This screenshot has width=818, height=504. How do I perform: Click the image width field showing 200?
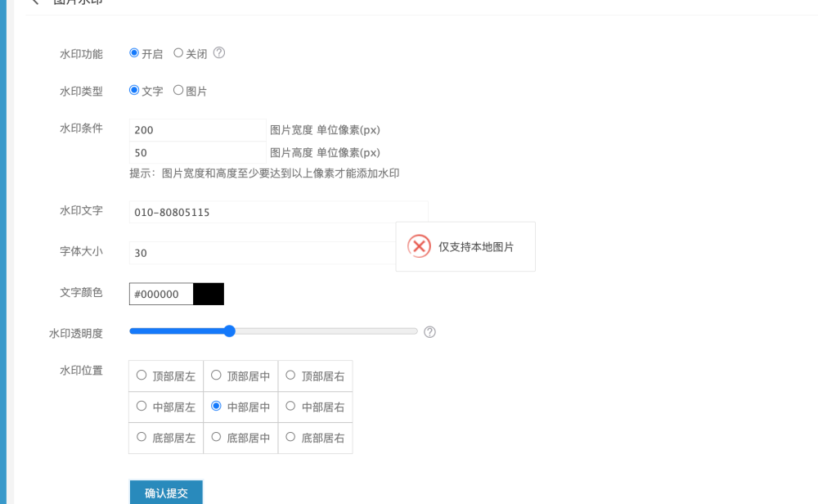pyautogui.click(x=198, y=130)
